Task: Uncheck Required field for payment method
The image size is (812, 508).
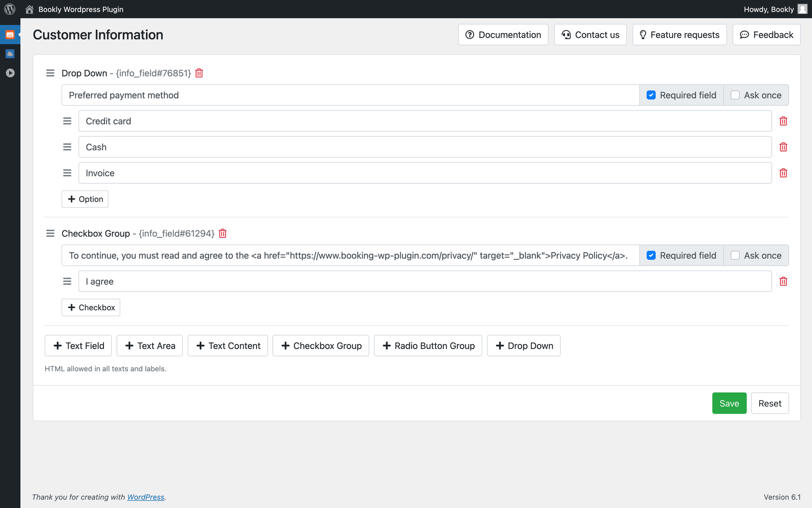Action: point(651,95)
